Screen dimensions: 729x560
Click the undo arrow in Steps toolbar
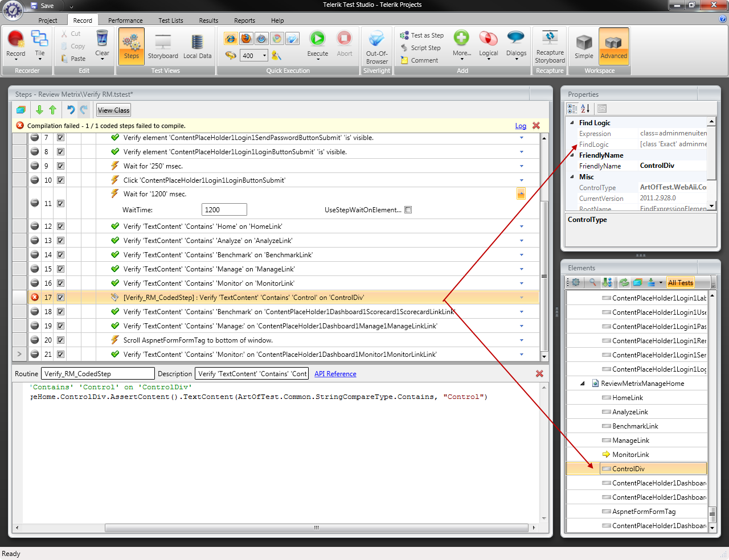[71, 110]
